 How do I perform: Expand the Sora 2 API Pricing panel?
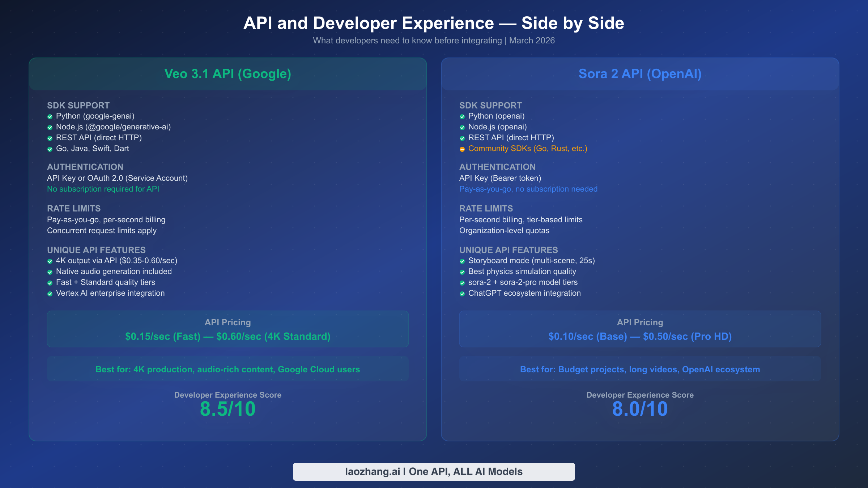coord(640,329)
